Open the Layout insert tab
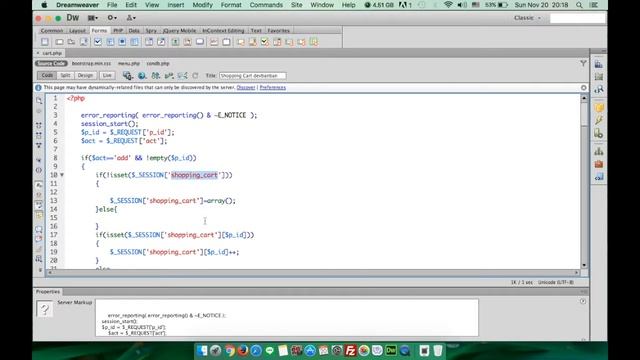Screen dimensions: 640x360 point(77,31)
